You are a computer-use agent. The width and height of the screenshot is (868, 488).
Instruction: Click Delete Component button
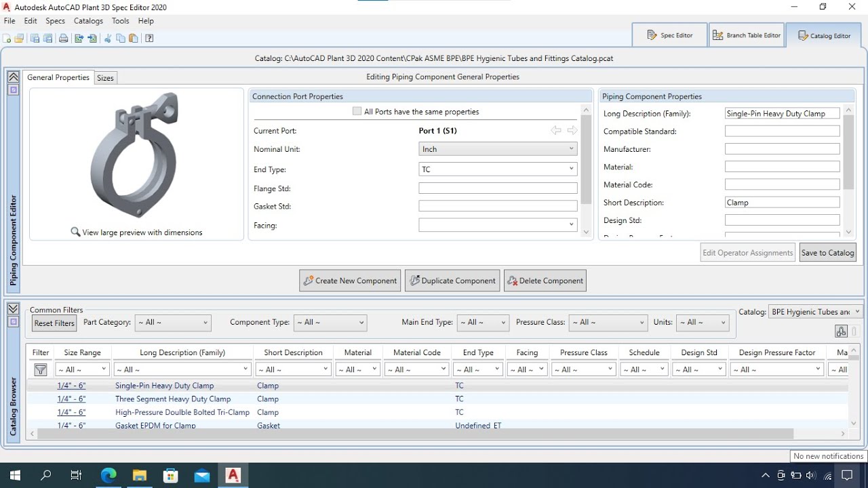pyautogui.click(x=545, y=281)
